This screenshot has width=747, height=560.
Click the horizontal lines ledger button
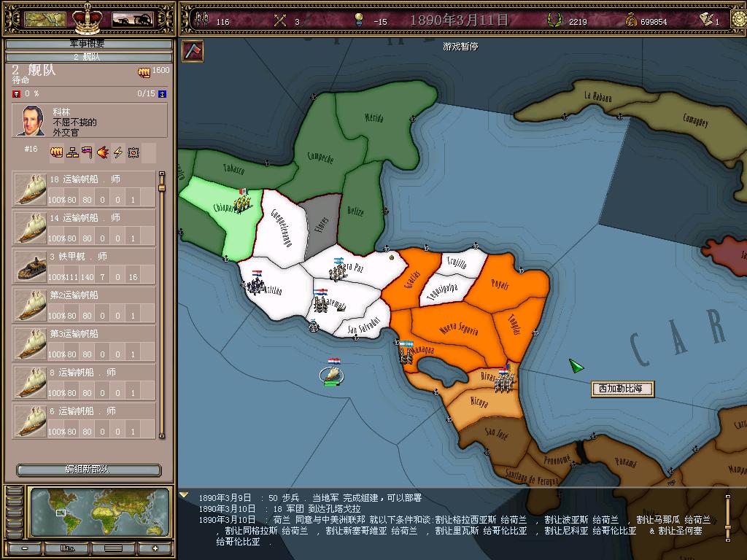[x=113, y=548]
